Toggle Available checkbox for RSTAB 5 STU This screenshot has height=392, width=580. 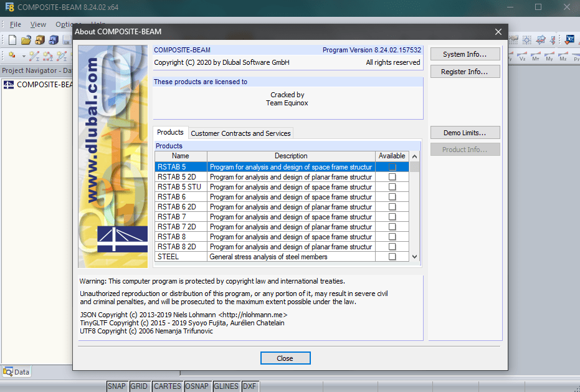tap(392, 187)
